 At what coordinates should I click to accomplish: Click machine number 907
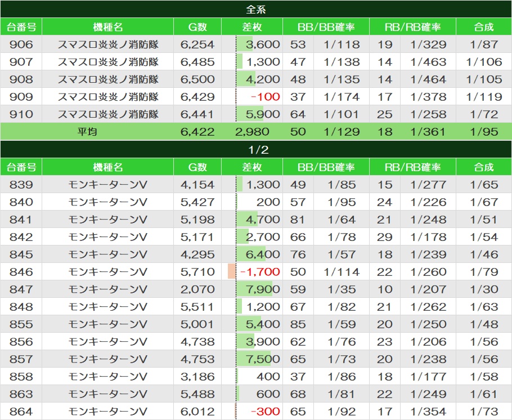pyautogui.click(x=21, y=62)
